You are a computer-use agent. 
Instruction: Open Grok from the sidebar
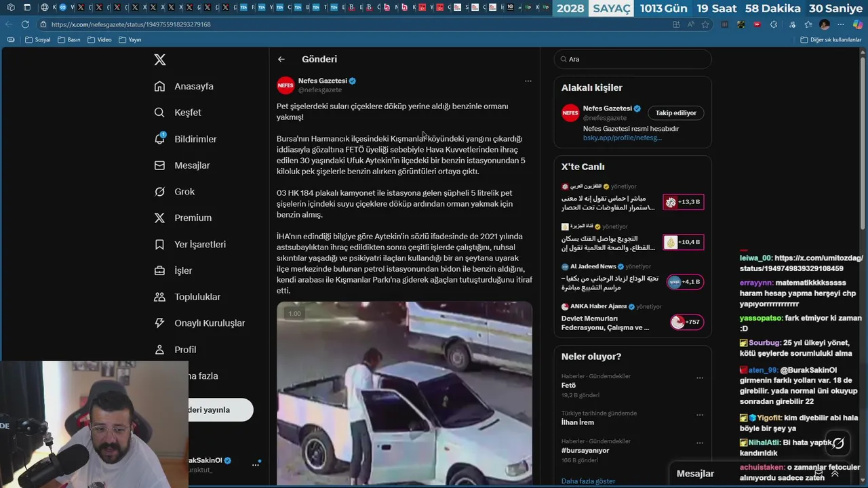tap(174, 192)
